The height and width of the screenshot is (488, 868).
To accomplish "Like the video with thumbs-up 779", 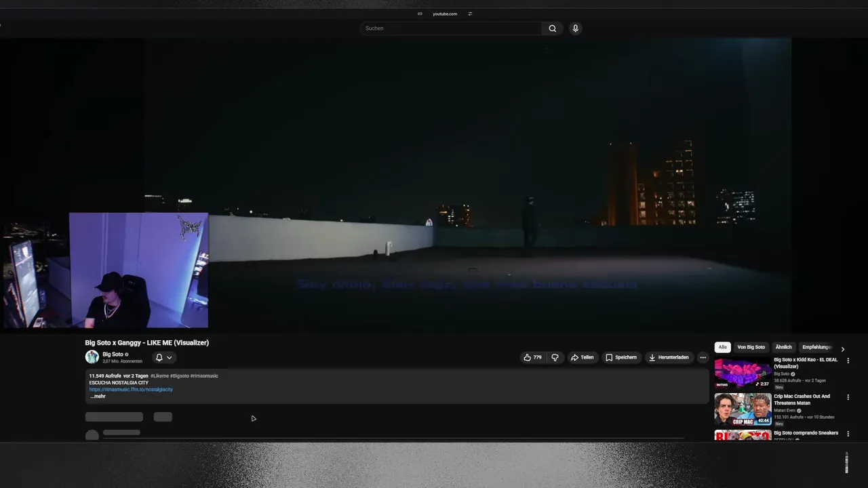I will tap(532, 357).
